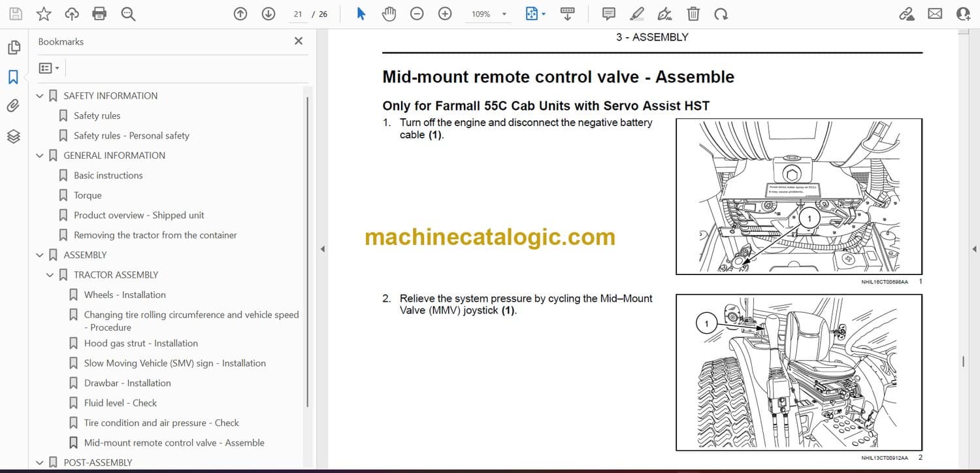Collapse the POST-ASSEMBLY bookmark group
980x473 pixels.
40,463
